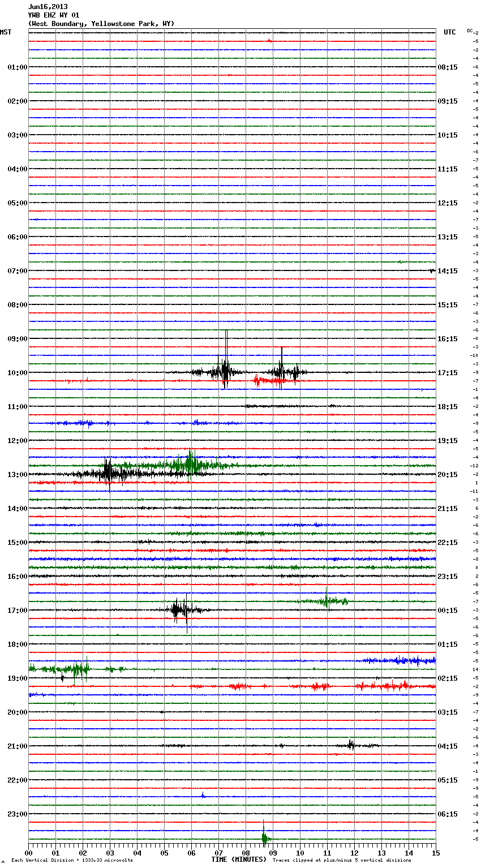Select the 02:00 MST hour label

[17, 101]
